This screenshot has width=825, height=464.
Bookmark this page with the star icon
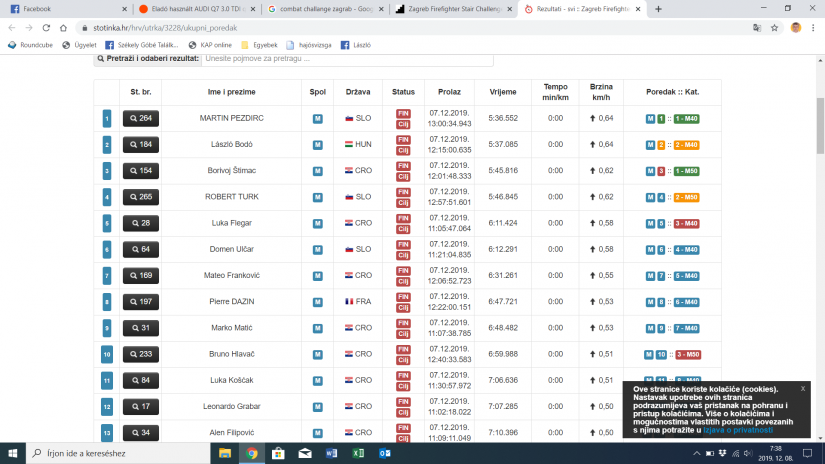click(x=775, y=27)
